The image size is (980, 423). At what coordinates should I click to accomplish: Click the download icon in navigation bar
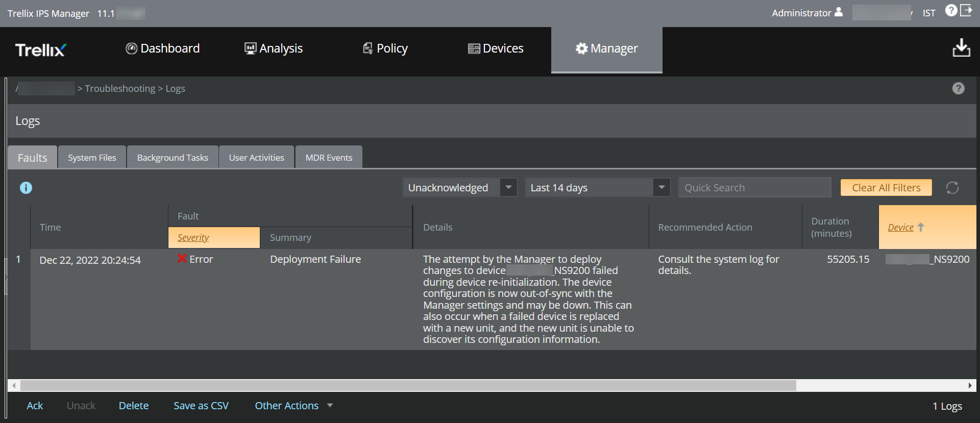click(961, 48)
